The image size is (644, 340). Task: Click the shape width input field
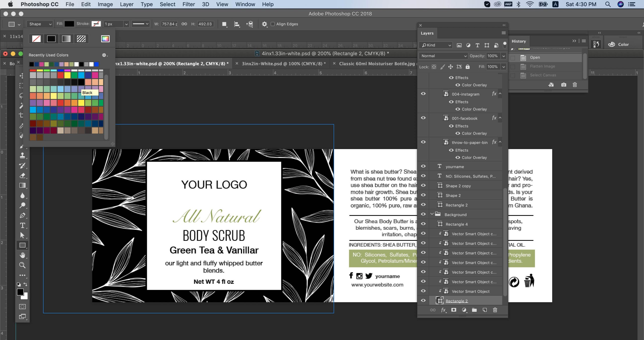point(169,24)
